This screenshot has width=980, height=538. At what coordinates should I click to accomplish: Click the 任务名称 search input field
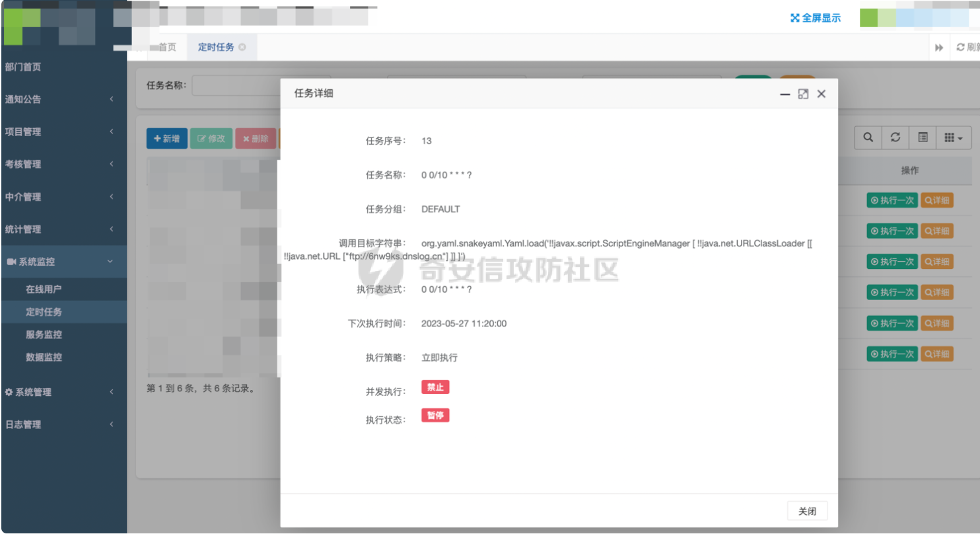coord(236,85)
